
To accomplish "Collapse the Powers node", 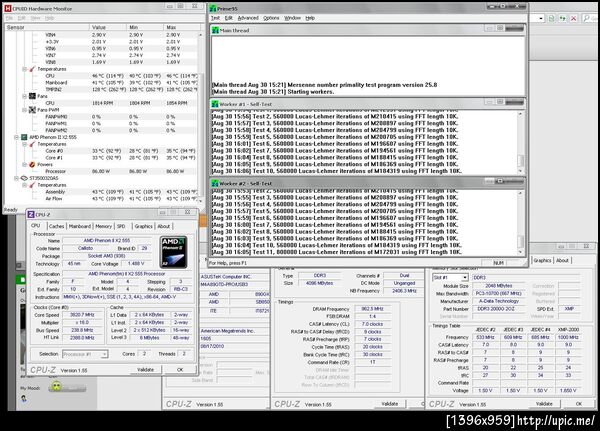I will pos(24,165).
